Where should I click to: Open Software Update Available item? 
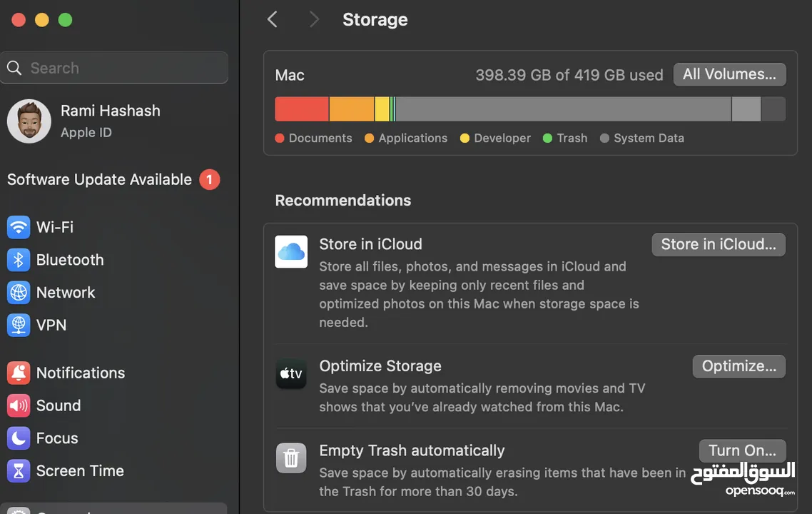(113, 180)
